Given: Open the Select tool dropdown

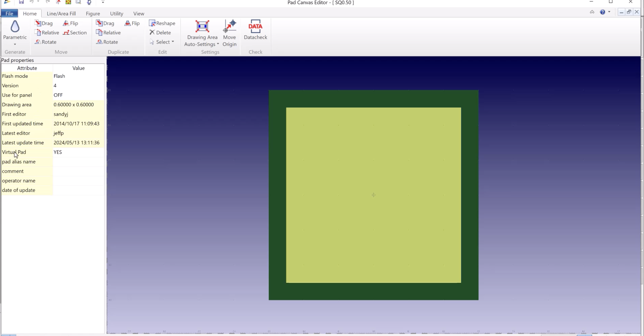Looking at the screenshot, I should point(173,42).
